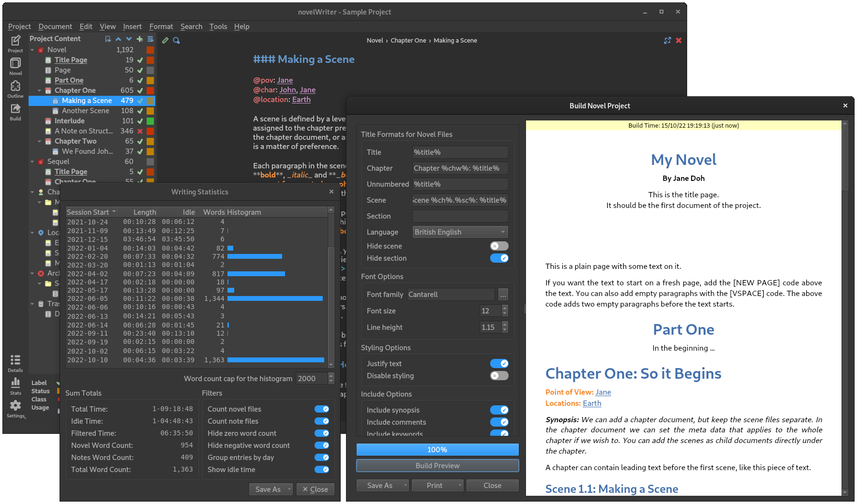Screen dimensions: 857x504
Task: Click the green color swatch for Interlude
Action: coord(150,121)
